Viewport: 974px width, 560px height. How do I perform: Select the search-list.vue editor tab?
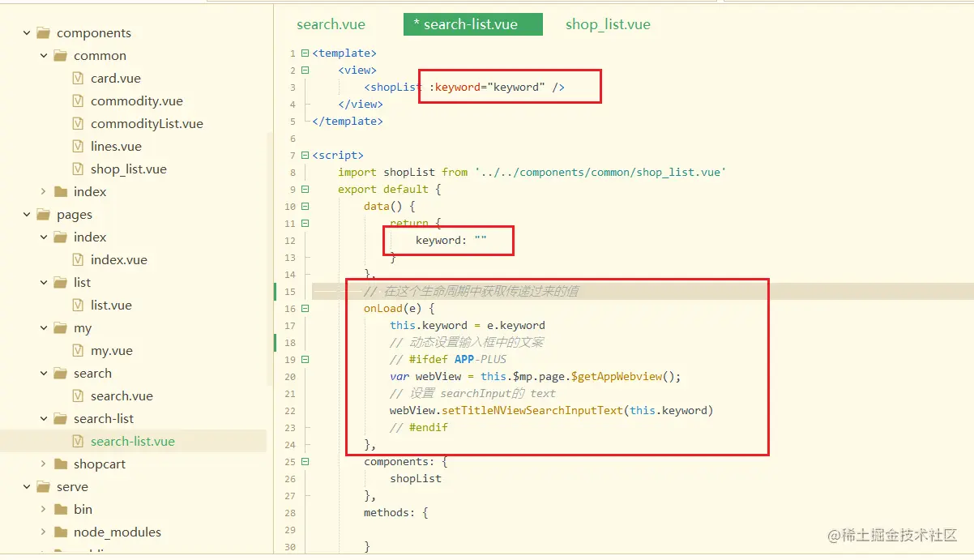472,24
